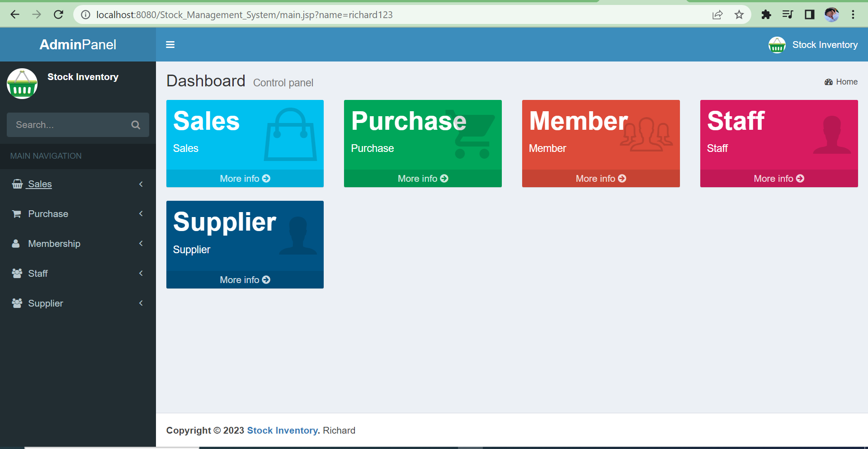Click the Home icon above dashboard cards
The width and height of the screenshot is (868, 449).
click(828, 82)
